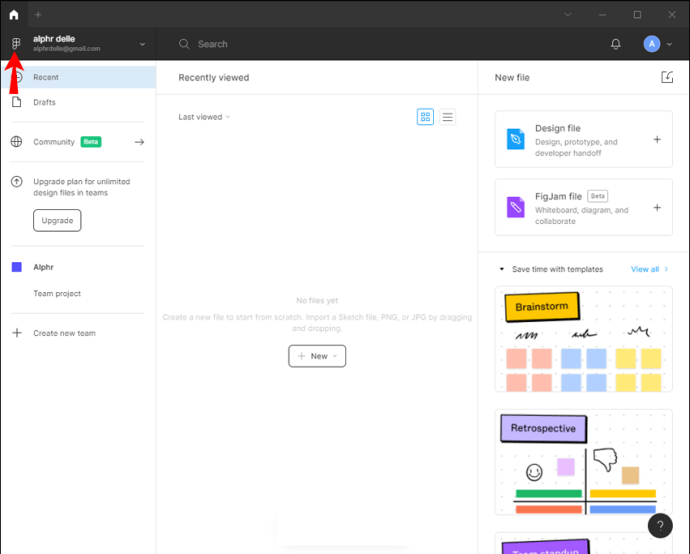
Task: Open dropdown arrow next to avatar
Action: [669, 44]
